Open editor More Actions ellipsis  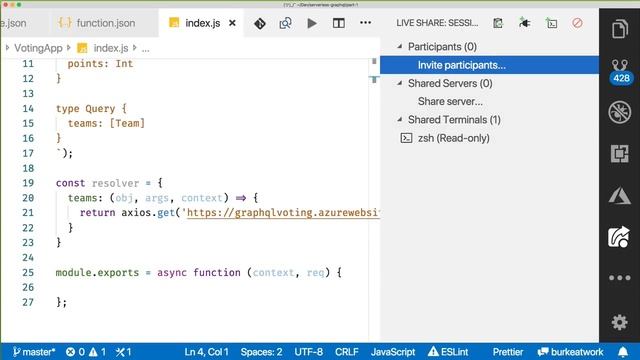(365, 23)
